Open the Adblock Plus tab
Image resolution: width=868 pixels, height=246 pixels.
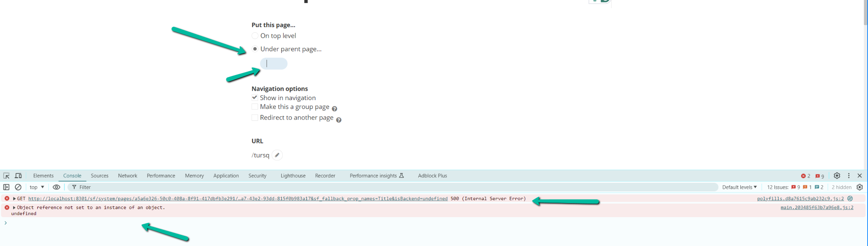tap(432, 176)
